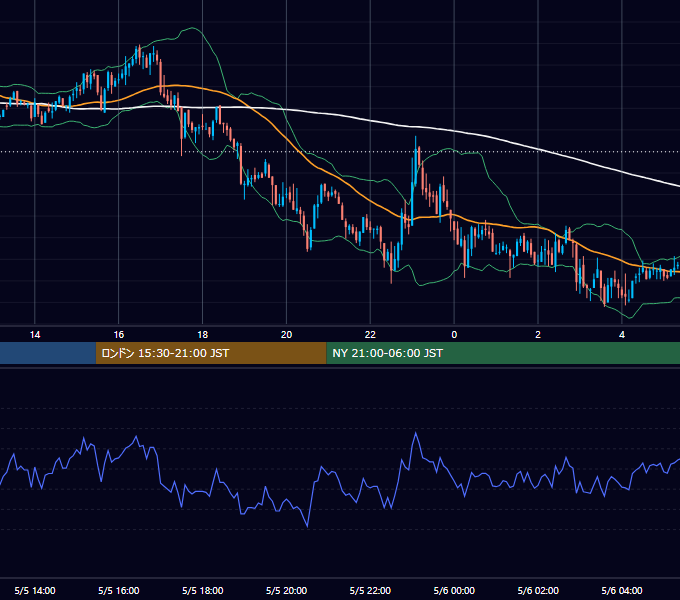
Task: Click the 20 hour axis label
Action: pyautogui.click(x=286, y=335)
